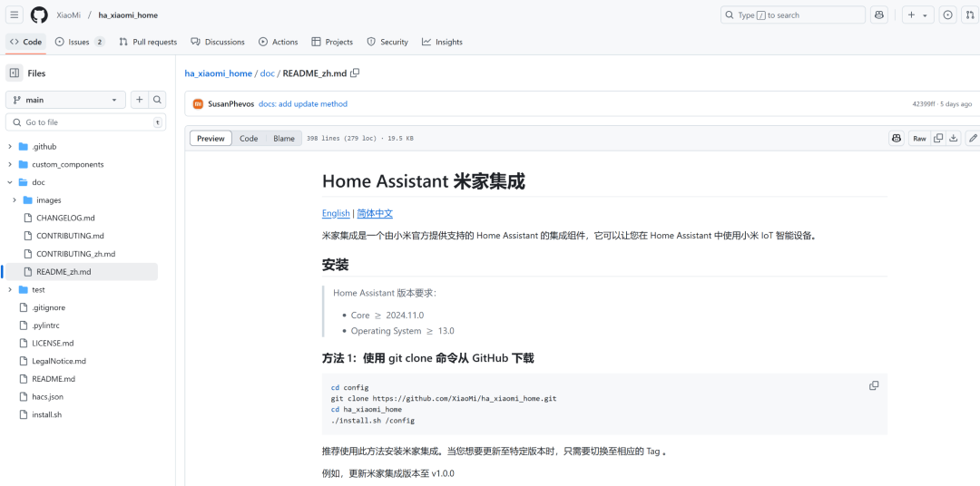Go to the doc breadcrumb link

[x=268, y=73]
